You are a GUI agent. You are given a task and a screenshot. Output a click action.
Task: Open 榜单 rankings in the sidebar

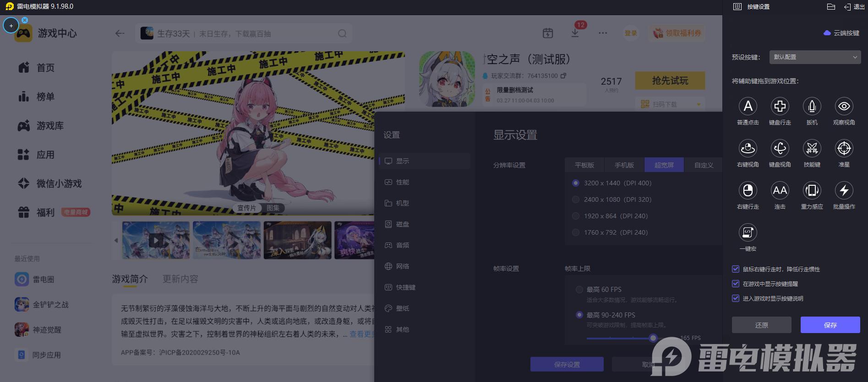(x=37, y=97)
